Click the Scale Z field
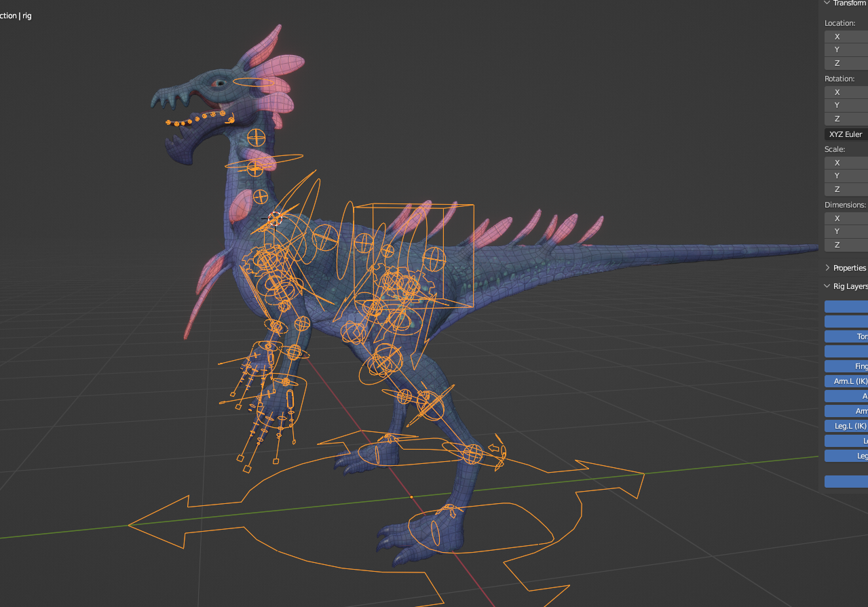 (846, 189)
